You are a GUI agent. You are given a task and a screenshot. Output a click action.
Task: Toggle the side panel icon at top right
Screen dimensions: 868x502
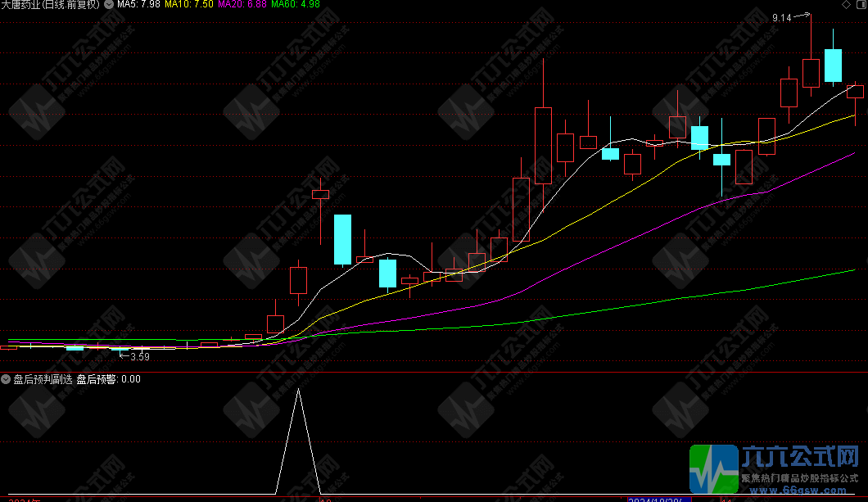[861, 4]
